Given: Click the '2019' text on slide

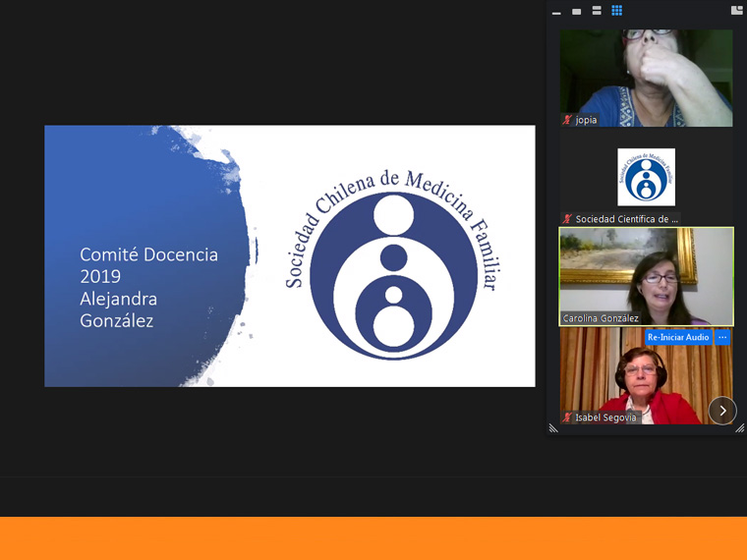Looking at the screenshot, I should point(100,277).
